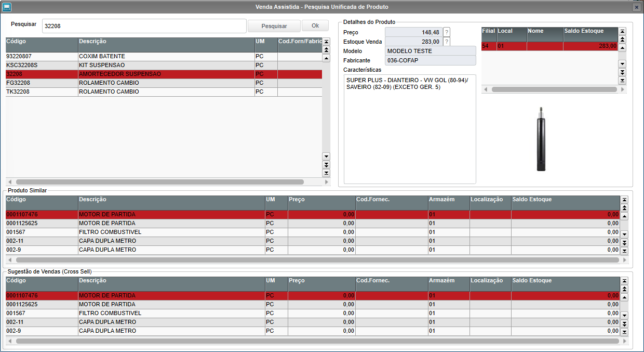This screenshot has width=644, height=352.
Task: Select 002-9 row in Cross Sell grid
Action: (313, 331)
